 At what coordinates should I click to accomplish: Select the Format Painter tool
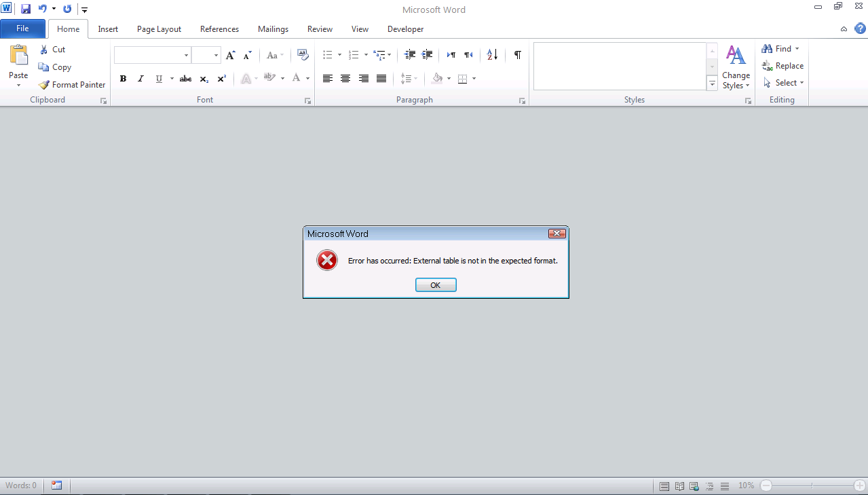(x=72, y=85)
